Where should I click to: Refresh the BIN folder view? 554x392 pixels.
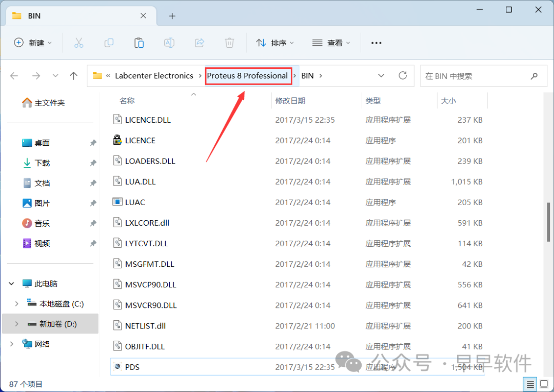tap(403, 75)
